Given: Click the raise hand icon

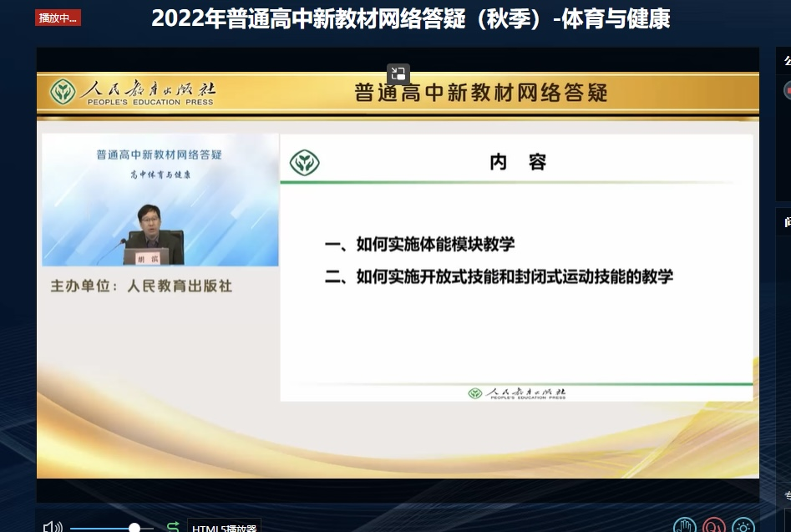Looking at the screenshot, I should pyautogui.click(x=685, y=526).
